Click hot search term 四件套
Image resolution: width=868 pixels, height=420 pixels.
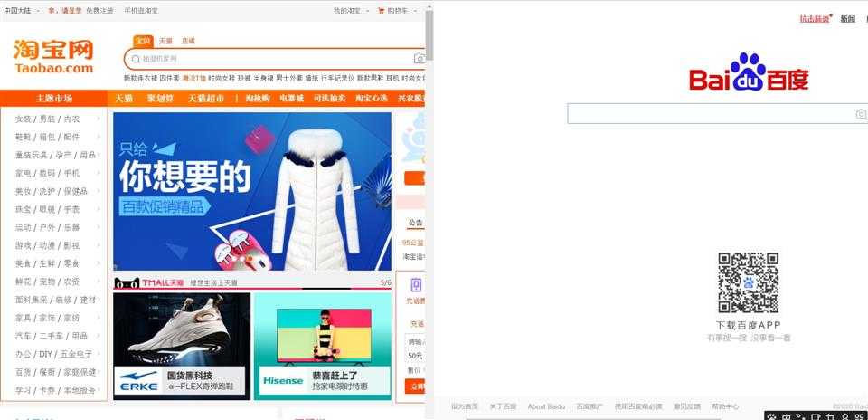tap(169, 78)
